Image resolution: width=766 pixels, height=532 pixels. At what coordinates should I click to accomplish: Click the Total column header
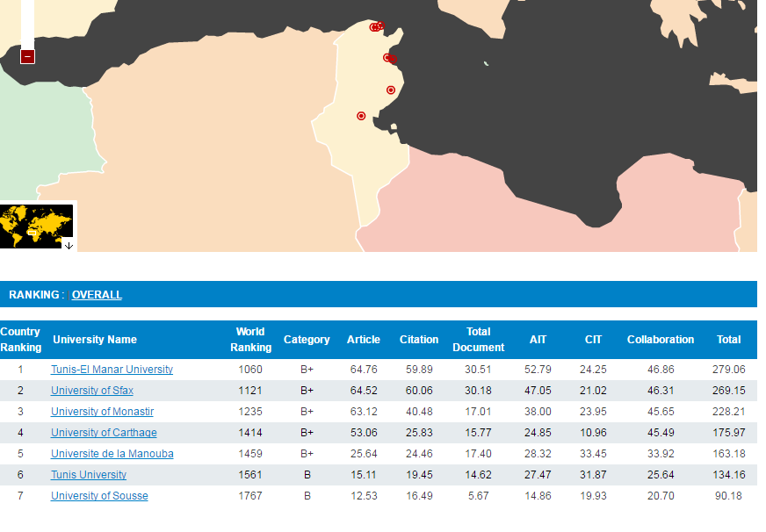point(728,340)
